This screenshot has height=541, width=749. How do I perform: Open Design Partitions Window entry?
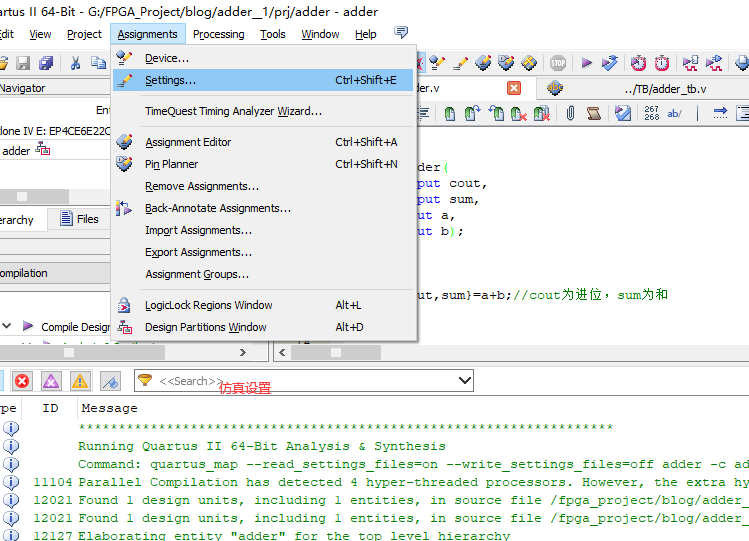coord(263,327)
